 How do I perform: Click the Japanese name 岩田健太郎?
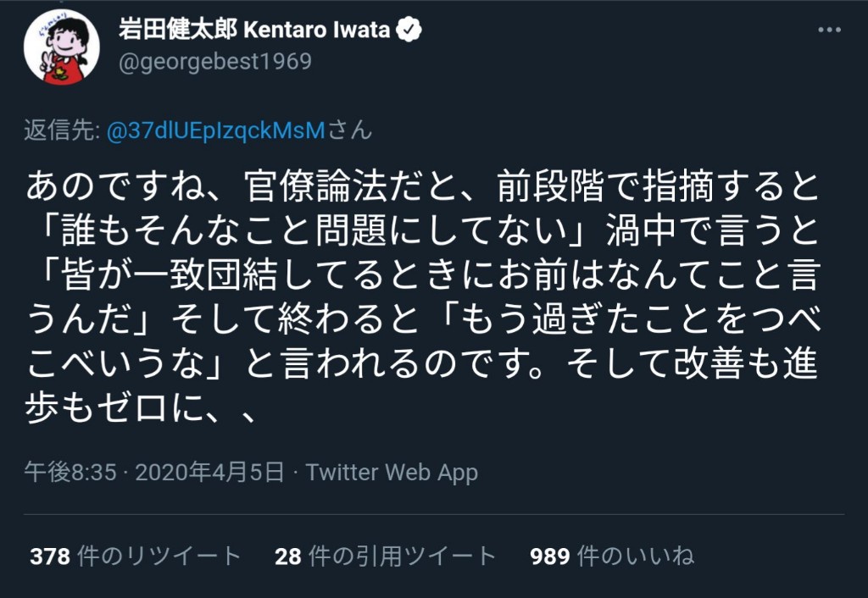(x=178, y=30)
